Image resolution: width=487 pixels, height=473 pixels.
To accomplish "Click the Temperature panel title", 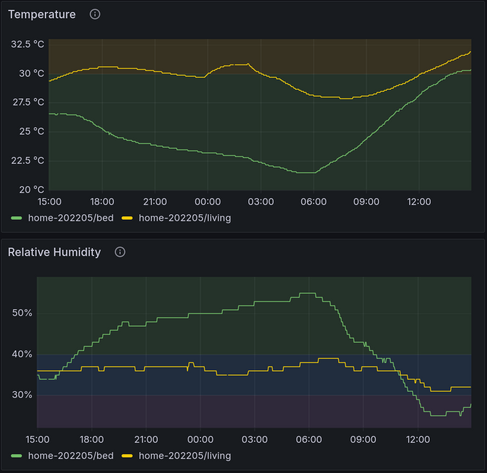I will pos(42,14).
